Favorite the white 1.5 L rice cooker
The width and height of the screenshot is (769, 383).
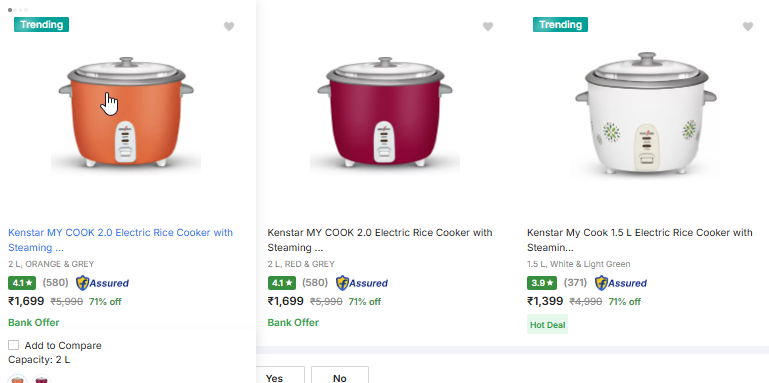click(x=747, y=26)
